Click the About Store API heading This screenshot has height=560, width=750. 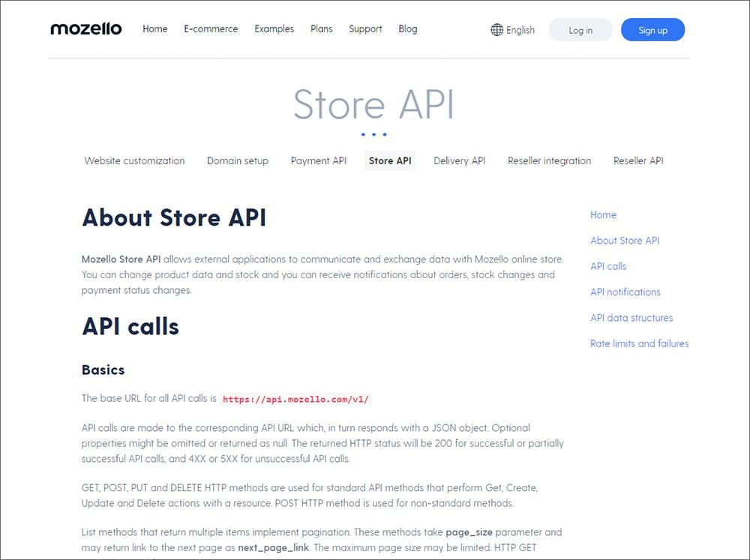(174, 217)
